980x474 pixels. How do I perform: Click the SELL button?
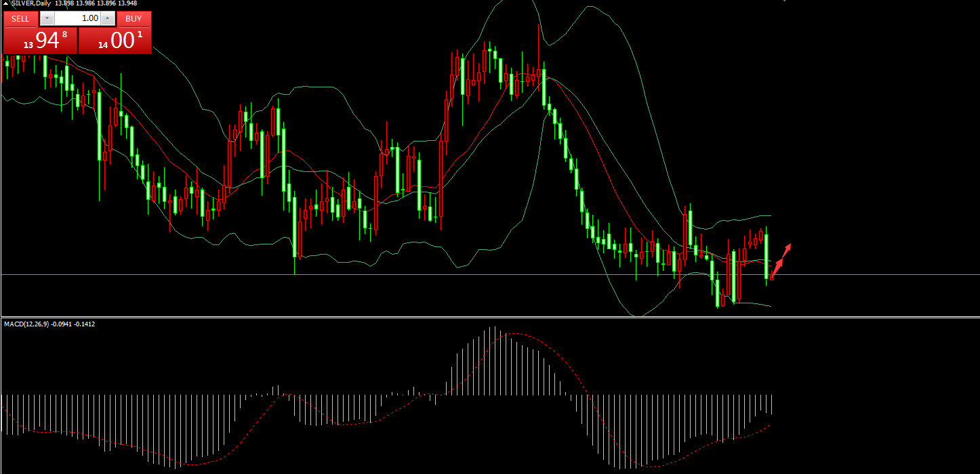[20, 18]
